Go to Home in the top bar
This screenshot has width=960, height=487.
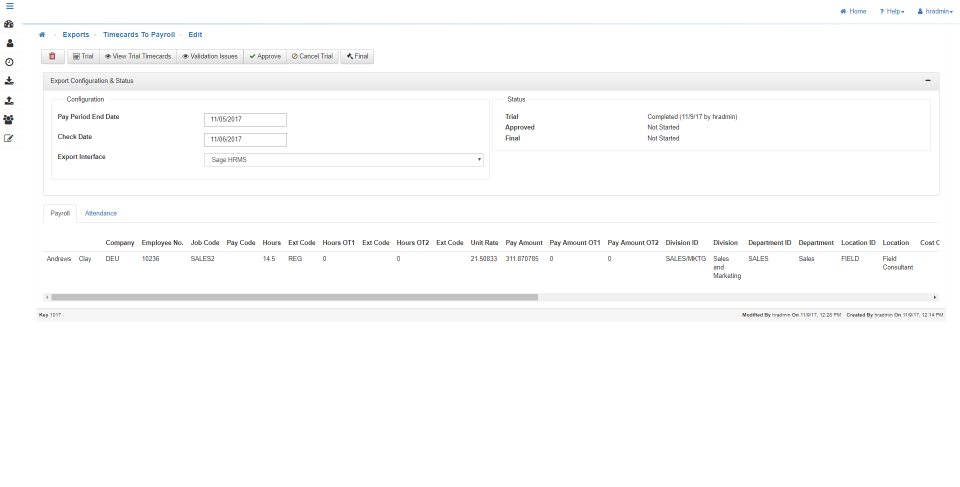[853, 12]
